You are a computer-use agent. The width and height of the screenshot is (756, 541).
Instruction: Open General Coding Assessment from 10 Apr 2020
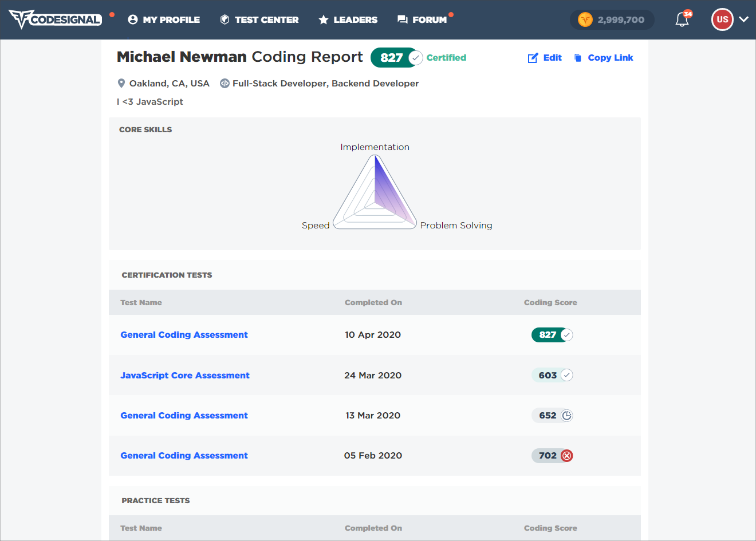click(184, 335)
